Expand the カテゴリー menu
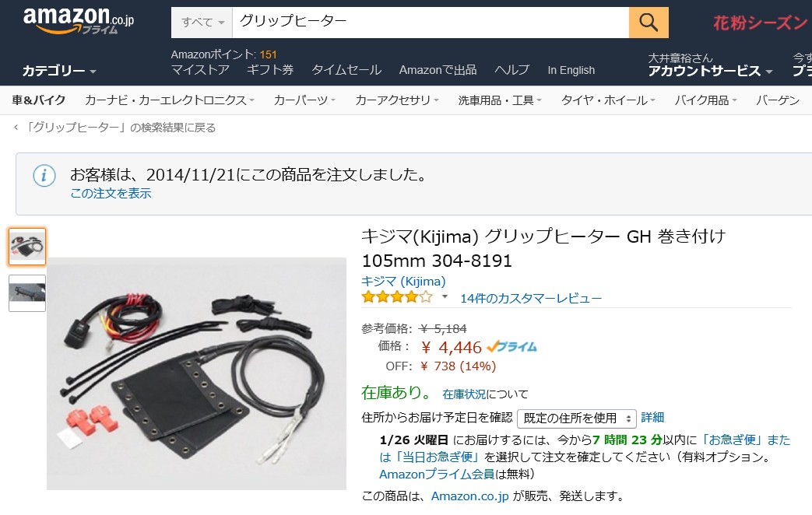 [59, 71]
